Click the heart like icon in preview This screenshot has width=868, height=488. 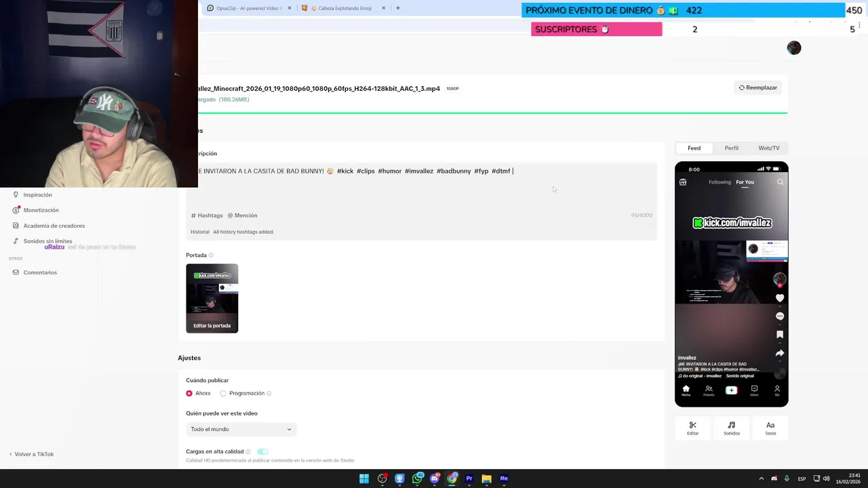(780, 298)
